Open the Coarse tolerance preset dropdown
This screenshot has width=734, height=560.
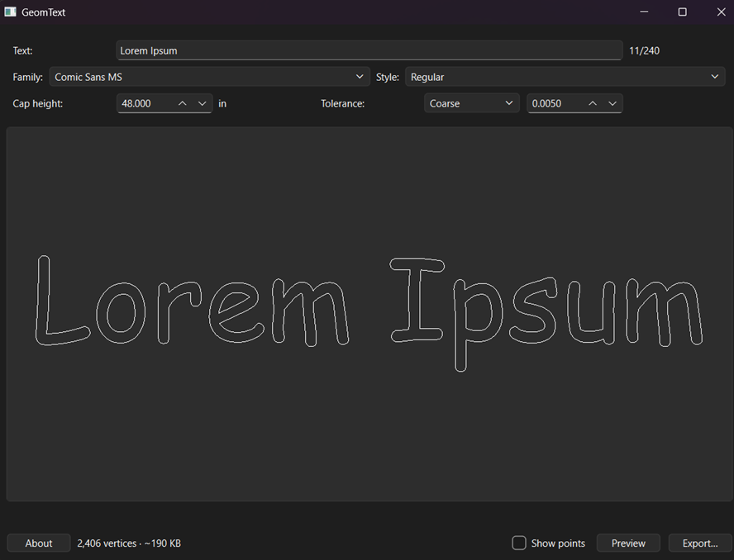coord(471,103)
